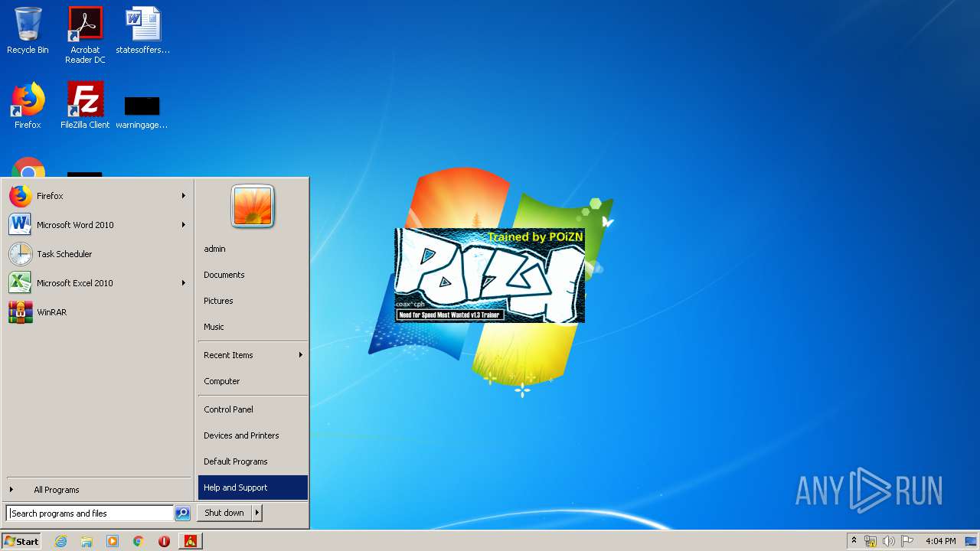The width and height of the screenshot is (980, 551).
Task: Click the running trainer app taskbar button
Action: click(191, 541)
